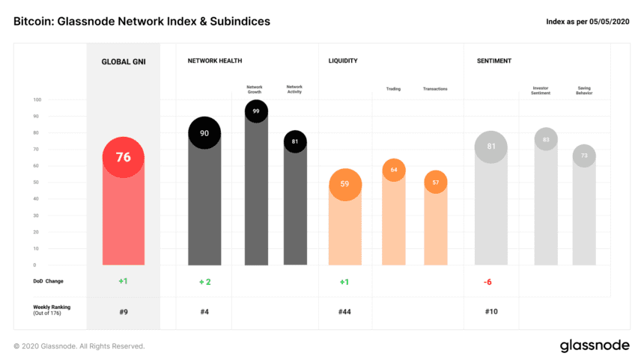Click the light orange Trading bar
This screenshot has height=362, width=644.
[394, 218]
